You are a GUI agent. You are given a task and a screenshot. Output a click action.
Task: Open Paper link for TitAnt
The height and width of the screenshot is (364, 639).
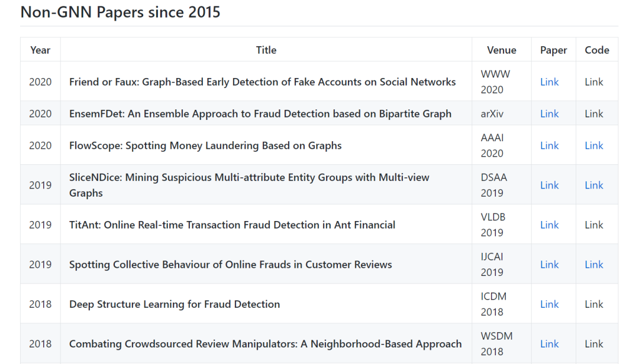549,225
